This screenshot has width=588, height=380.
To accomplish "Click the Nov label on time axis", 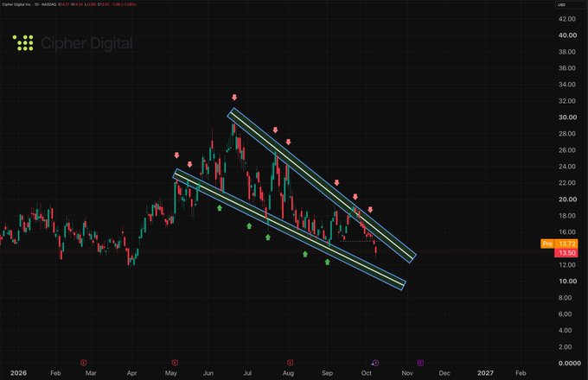I will pyautogui.click(x=407, y=373).
